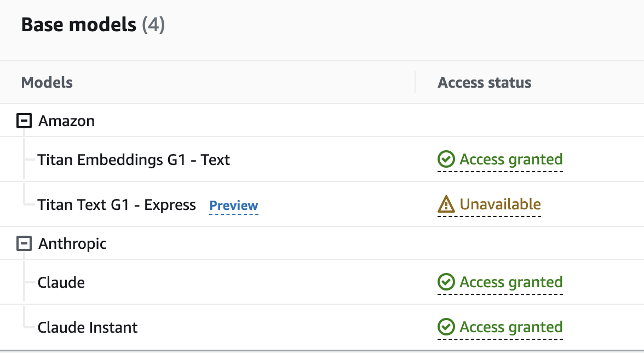Viewport: 644px width, 353px height.
Task: Click the warning triangle icon beside Unavailable
Action: coord(446,204)
